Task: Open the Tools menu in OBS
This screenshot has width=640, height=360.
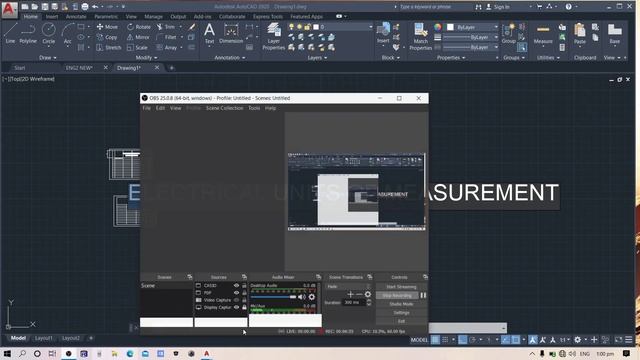Action: point(254,108)
